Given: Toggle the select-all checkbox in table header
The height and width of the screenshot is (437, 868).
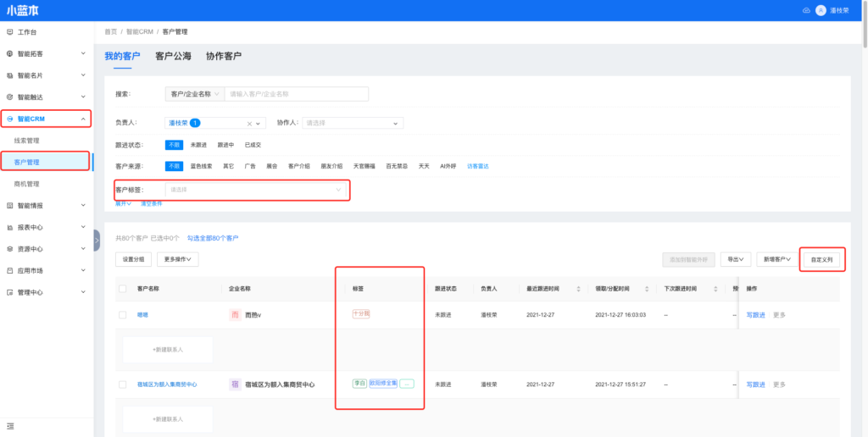Looking at the screenshot, I should tap(123, 289).
